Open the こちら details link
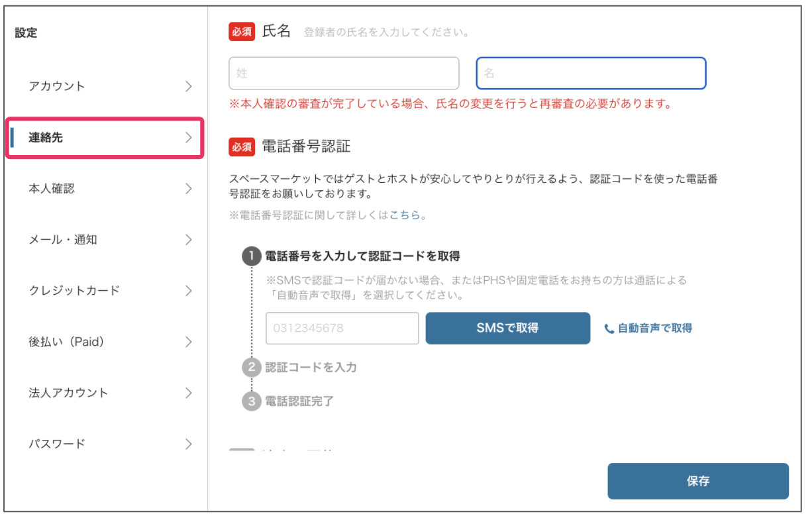Screen dimensions: 812x518 405,215
